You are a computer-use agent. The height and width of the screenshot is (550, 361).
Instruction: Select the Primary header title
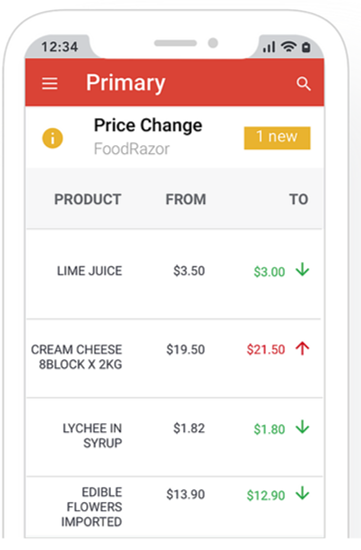click(x=126, y=83)
